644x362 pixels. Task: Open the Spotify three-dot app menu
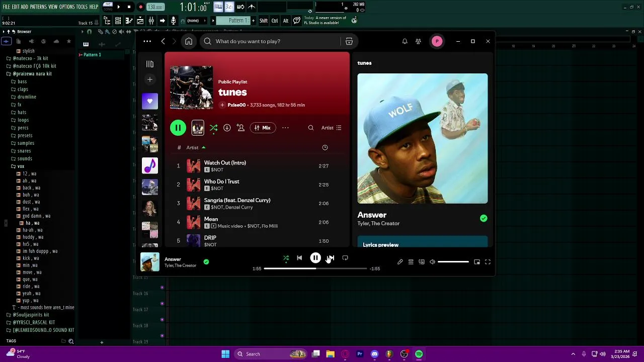147,41
